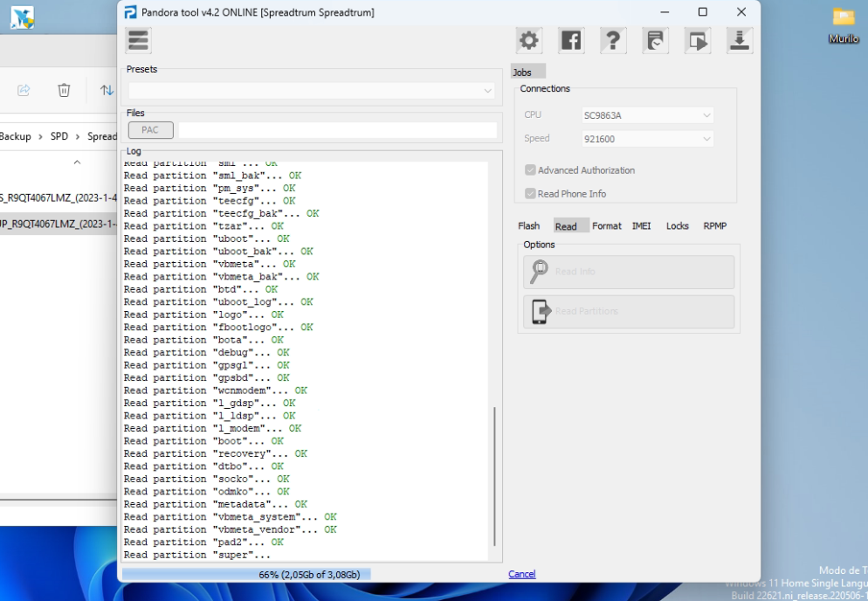Click the log line Read partition "super"
Image resolution: width=868 pixels, height=601 pixels.
coord(197,555)
